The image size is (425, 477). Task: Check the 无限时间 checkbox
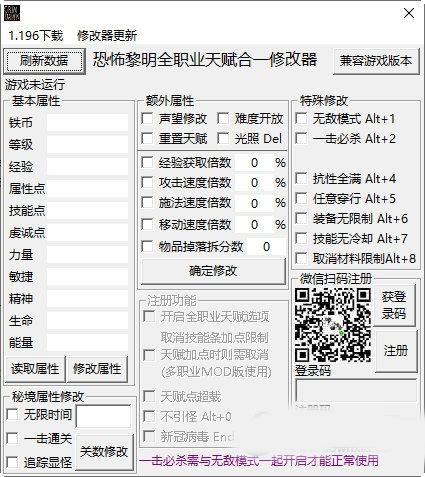(x=13, y=415)
